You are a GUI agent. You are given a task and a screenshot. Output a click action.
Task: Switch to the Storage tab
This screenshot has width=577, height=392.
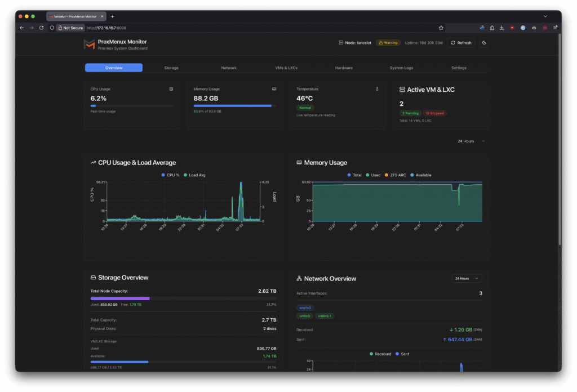(x=171, y=68)
